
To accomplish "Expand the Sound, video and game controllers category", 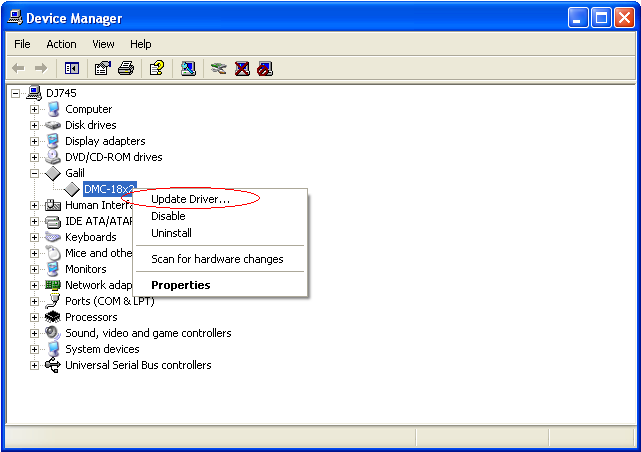I will click(x=34, y=333).
